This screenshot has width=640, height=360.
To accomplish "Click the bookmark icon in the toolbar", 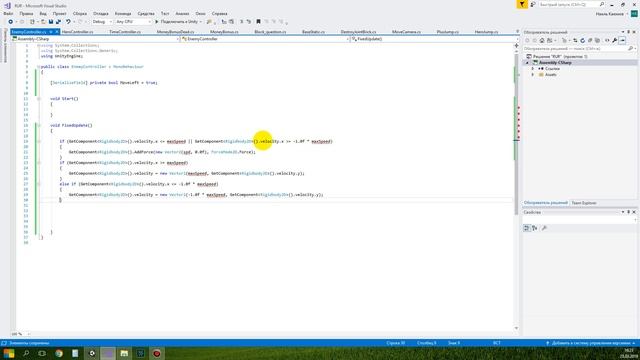I will 258,22.
